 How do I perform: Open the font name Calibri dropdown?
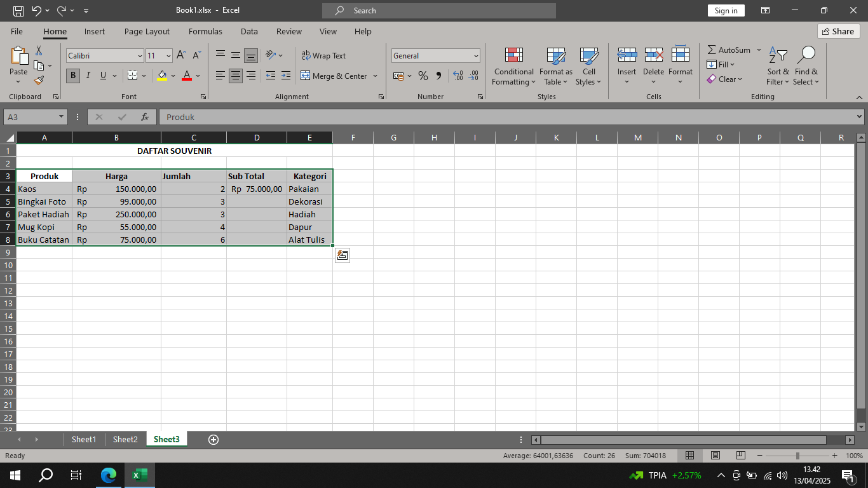pos(140,56)
